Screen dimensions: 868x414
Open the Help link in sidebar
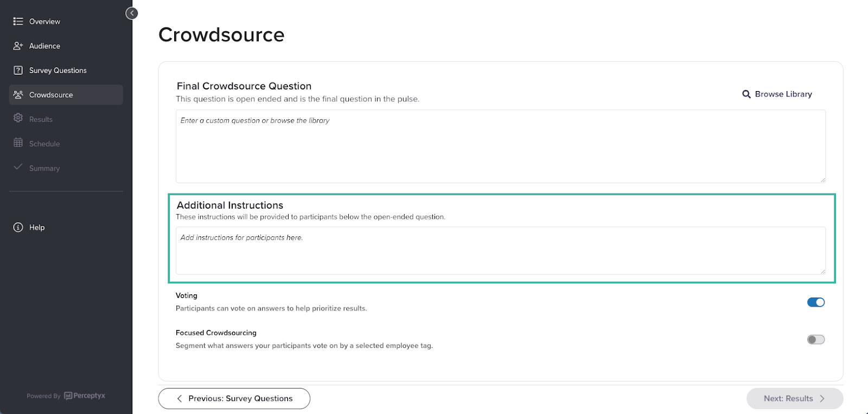point(66,228)
